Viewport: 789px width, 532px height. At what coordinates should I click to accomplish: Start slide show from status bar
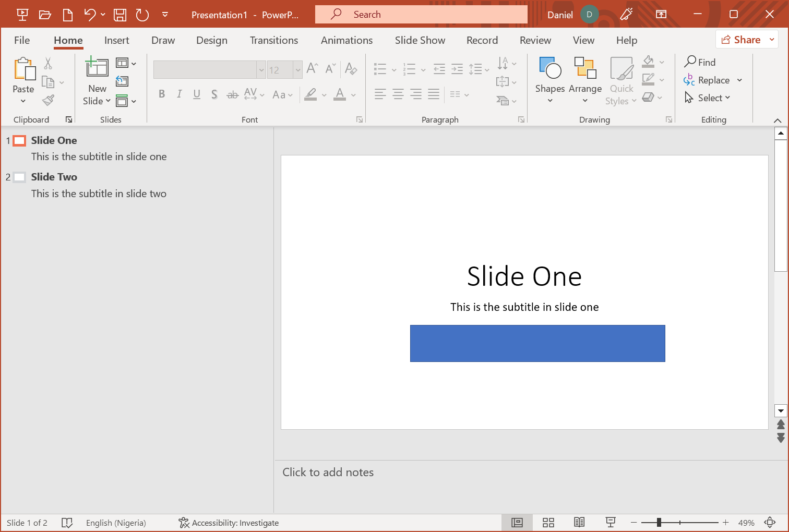[610, 523]
